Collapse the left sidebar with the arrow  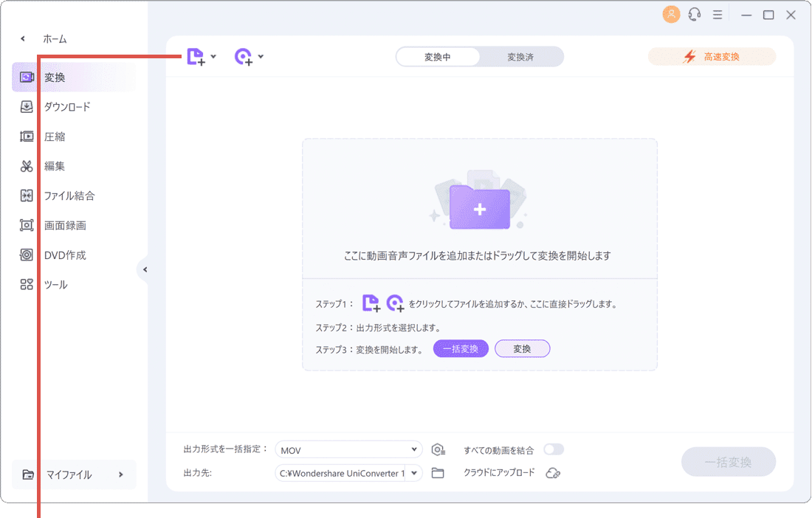coord(145,270)
